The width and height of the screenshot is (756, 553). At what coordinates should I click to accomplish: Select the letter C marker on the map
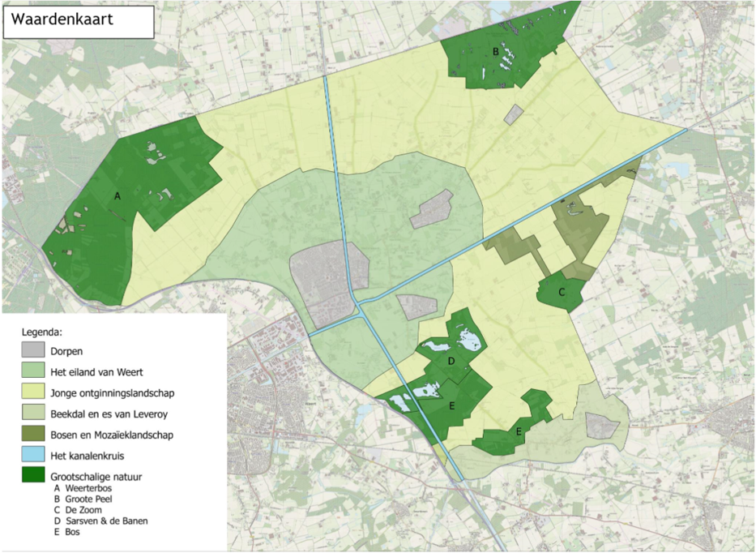[561, 291]
